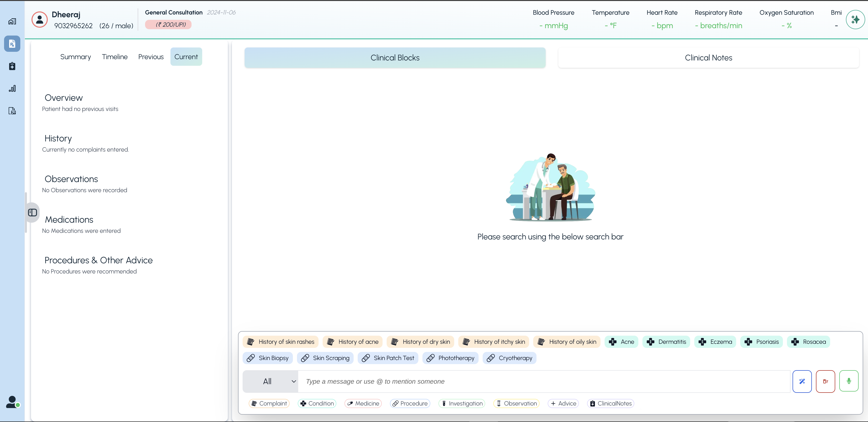
Task: Filter by ClinicalNotes tag
Action: tap(611, 403)
